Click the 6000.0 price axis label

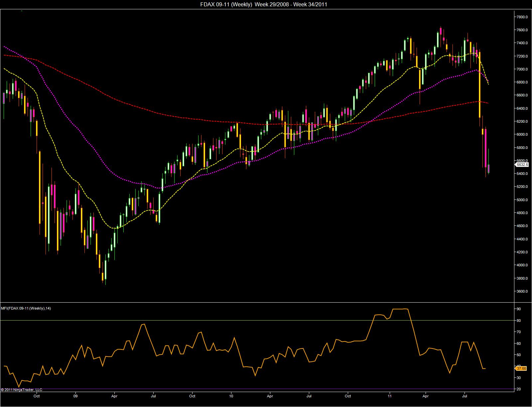coord(522,135)
